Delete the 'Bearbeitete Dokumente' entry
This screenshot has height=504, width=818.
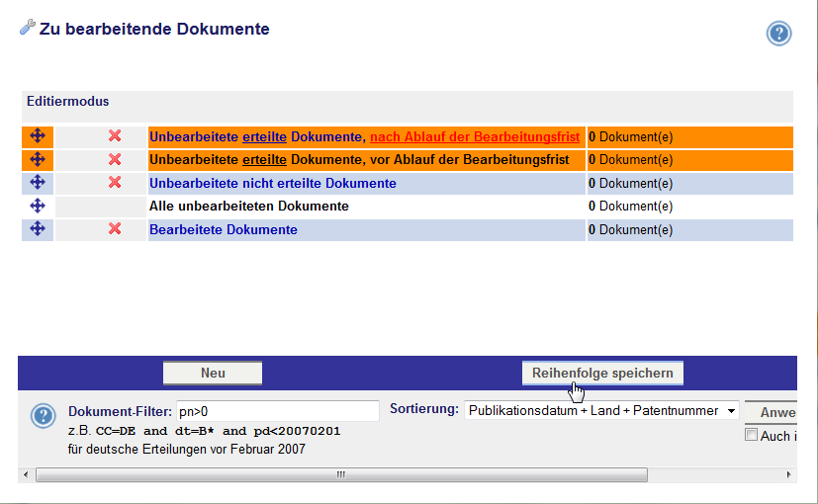115,229
